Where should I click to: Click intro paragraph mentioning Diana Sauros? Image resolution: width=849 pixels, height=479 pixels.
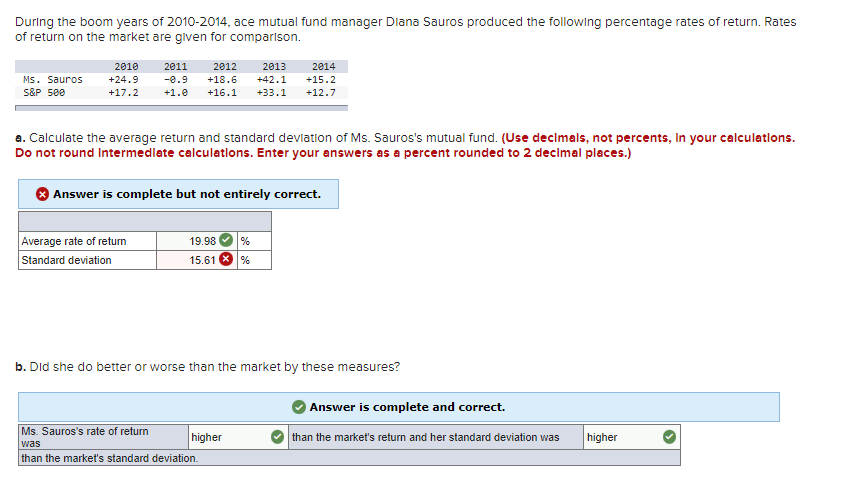pyautogui.click(x=406, y=29)
